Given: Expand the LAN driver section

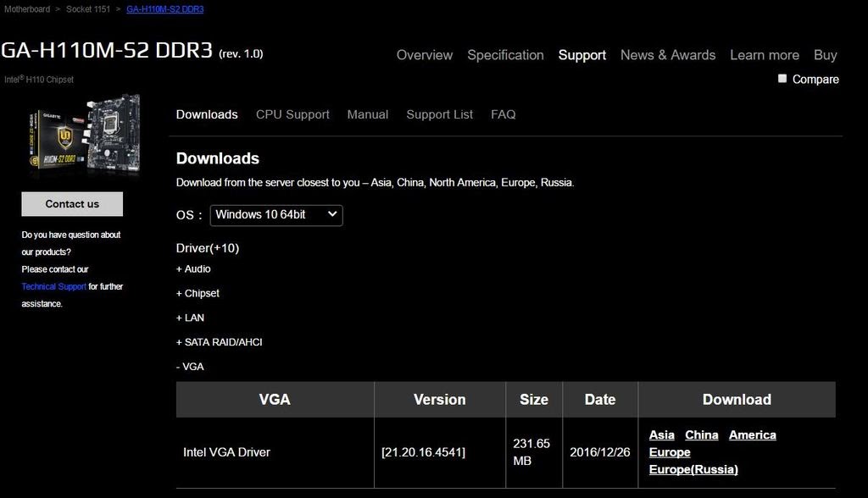Looking at the screenshot, I should pyautogui.click(x=190, y=318).
